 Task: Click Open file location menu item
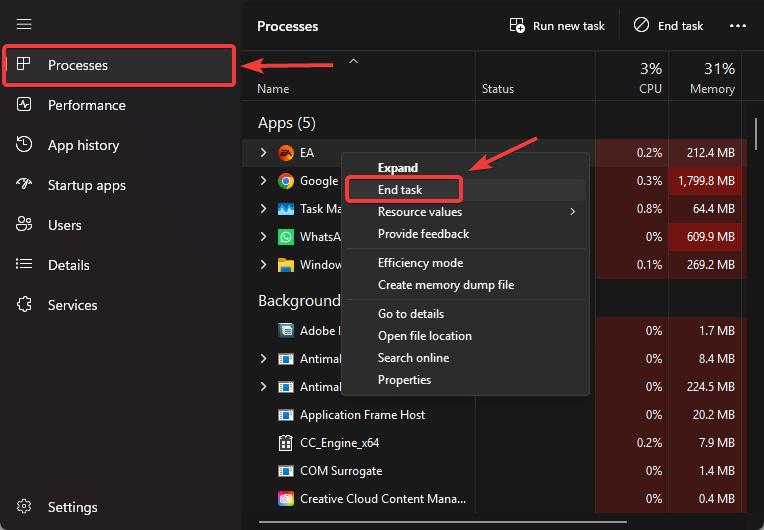(424, 336)
